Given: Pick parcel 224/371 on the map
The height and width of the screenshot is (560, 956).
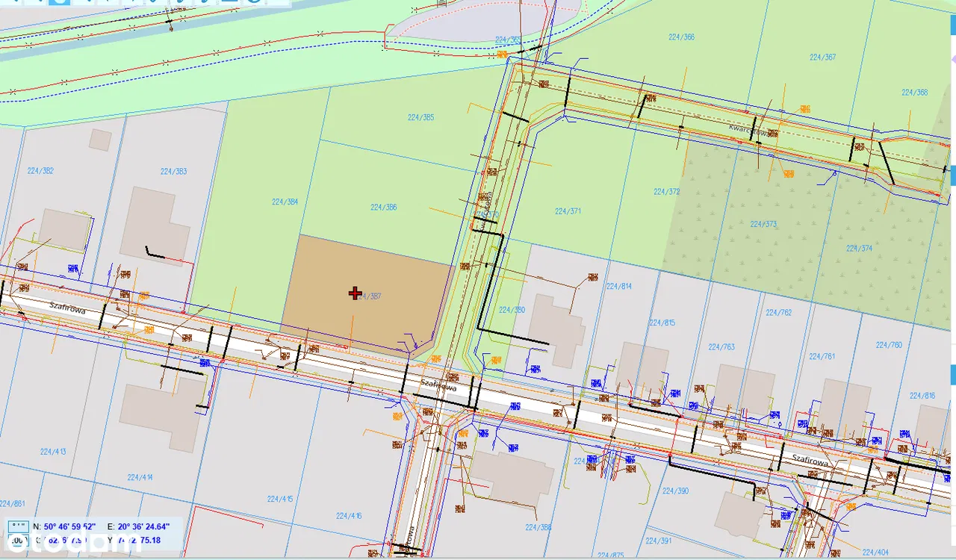Looking at the screenshot, I should [x=568, y=211].
